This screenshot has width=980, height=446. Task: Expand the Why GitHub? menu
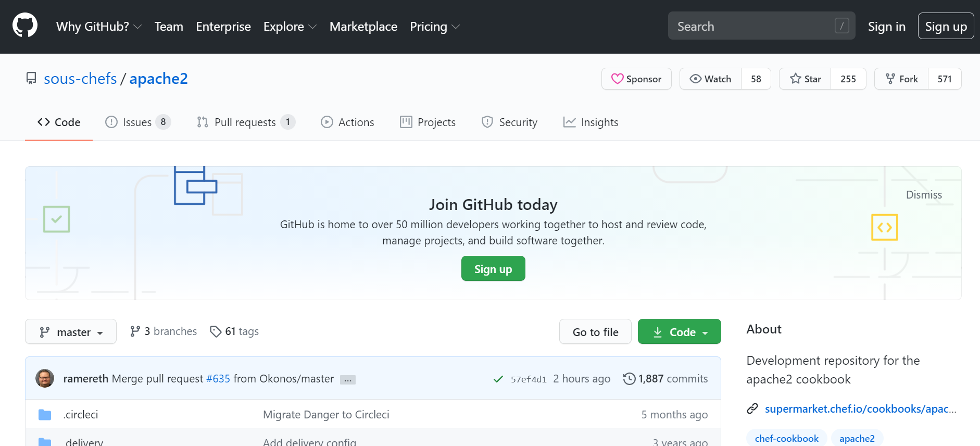coord(99,27)
